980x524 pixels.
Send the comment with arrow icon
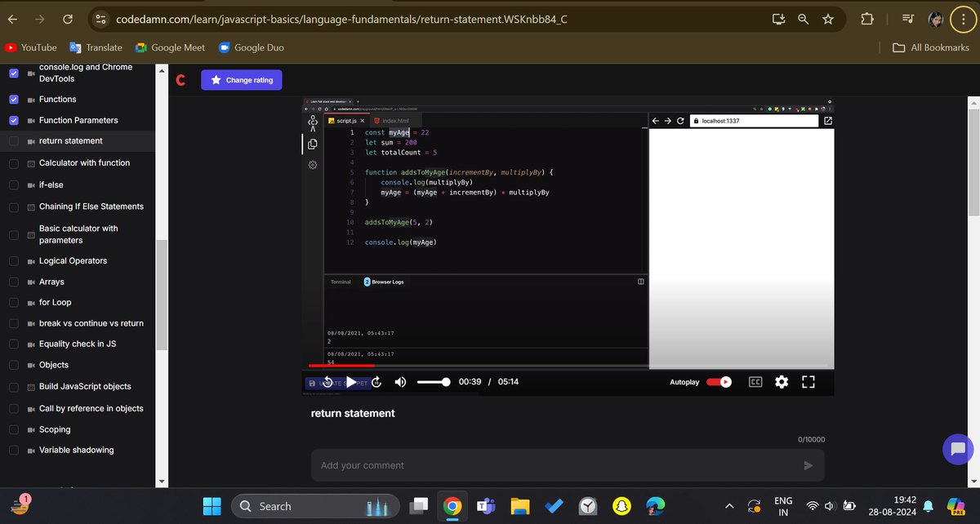tap(808, 465)
